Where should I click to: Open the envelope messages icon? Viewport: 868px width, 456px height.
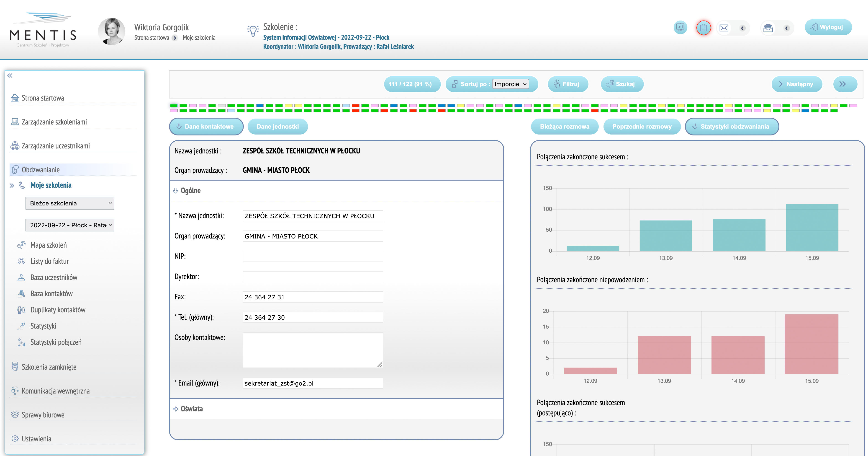(724, 28)
